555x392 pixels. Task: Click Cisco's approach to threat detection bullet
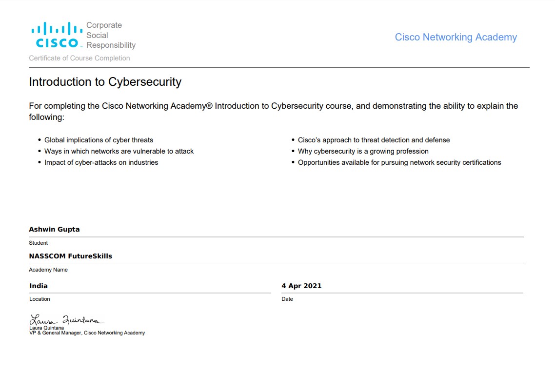374,140
